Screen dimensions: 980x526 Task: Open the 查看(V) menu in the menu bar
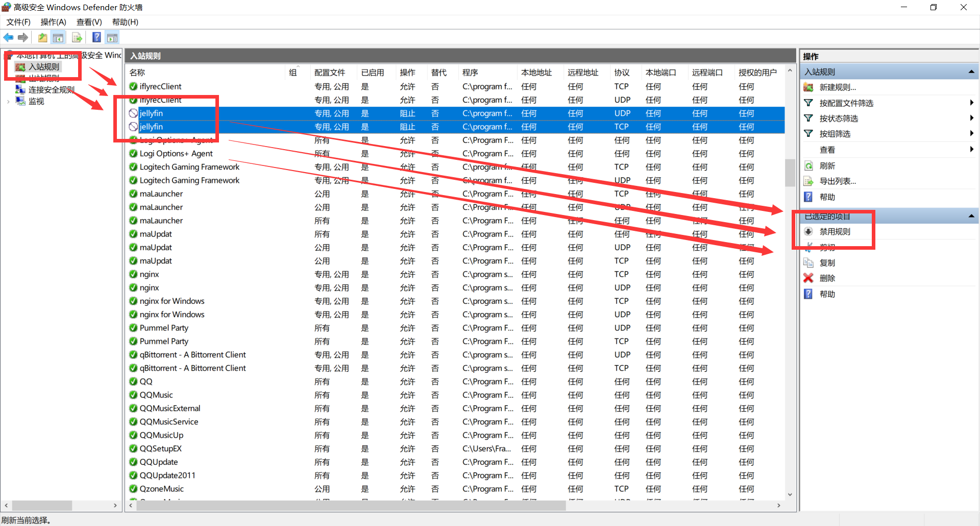click(89, 22)
